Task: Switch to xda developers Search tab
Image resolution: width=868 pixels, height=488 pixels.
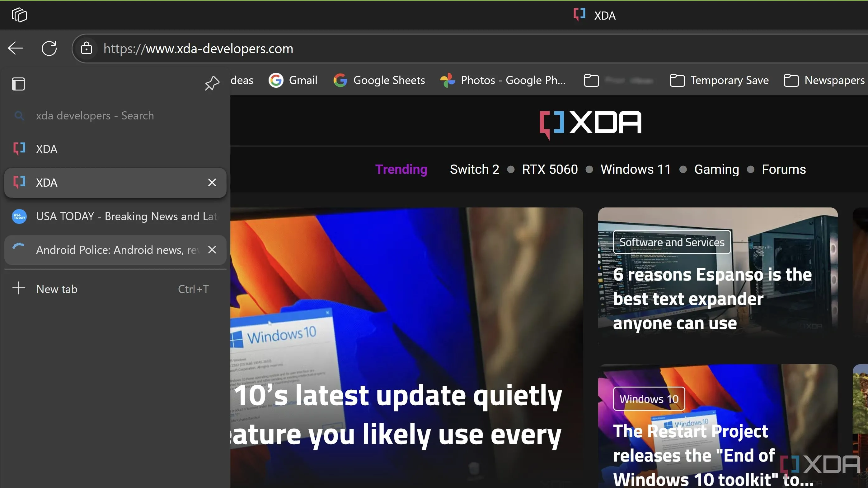Action: (x=94, y=115)
